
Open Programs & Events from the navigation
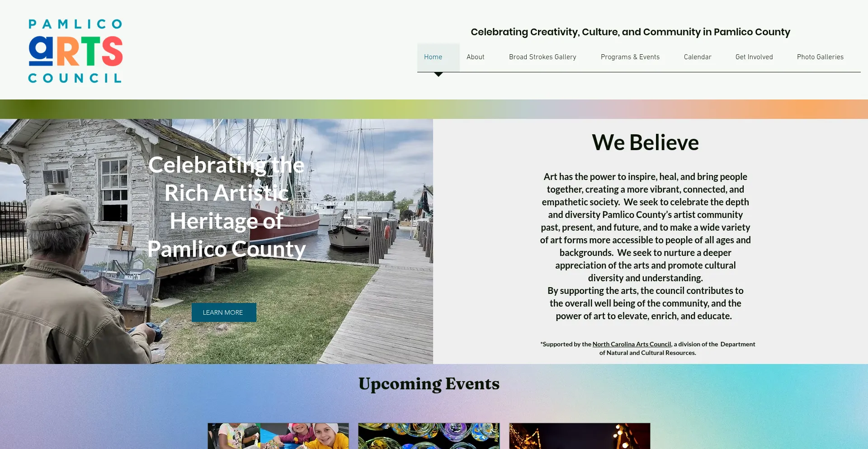[630, 57]
